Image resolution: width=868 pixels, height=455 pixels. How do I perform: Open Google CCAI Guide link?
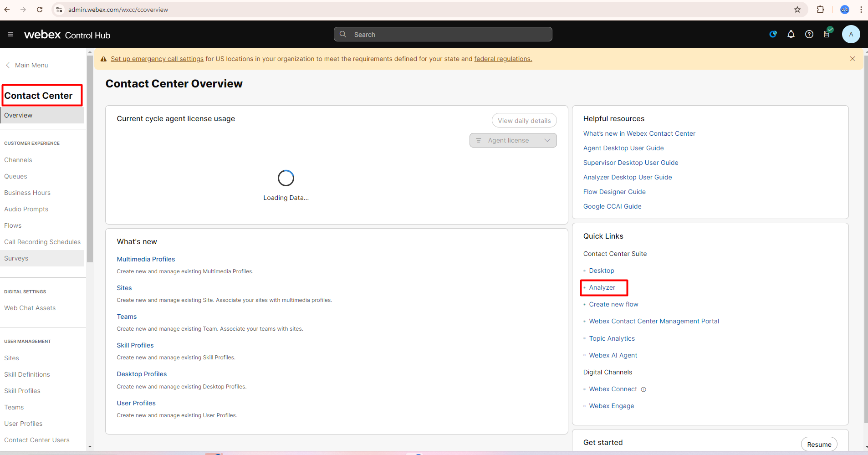[612, 206]
